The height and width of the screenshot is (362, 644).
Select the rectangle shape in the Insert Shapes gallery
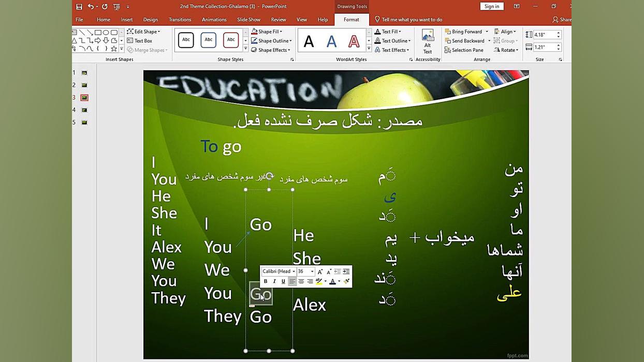point(98,32)
